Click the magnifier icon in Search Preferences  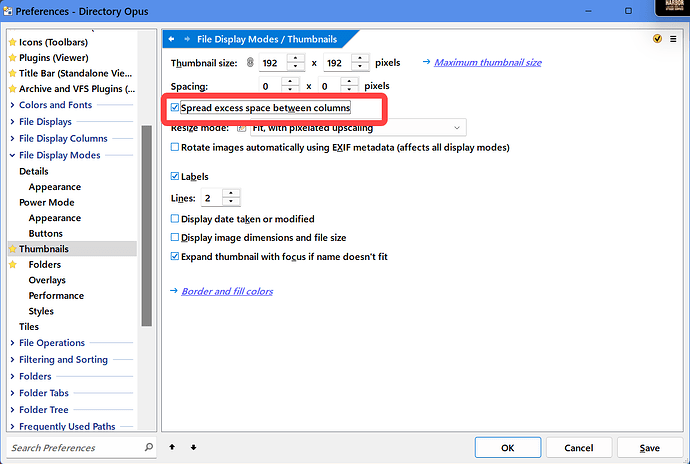point(149,447)
